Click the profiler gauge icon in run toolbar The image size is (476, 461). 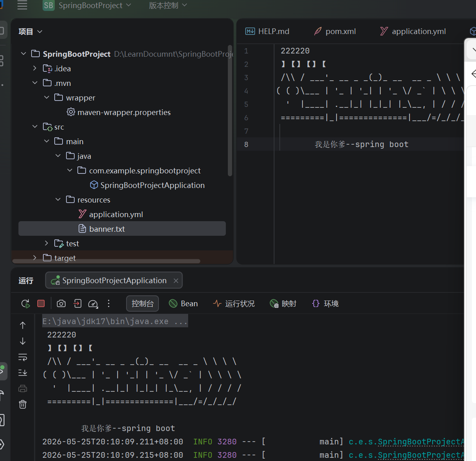pos(93,303)
